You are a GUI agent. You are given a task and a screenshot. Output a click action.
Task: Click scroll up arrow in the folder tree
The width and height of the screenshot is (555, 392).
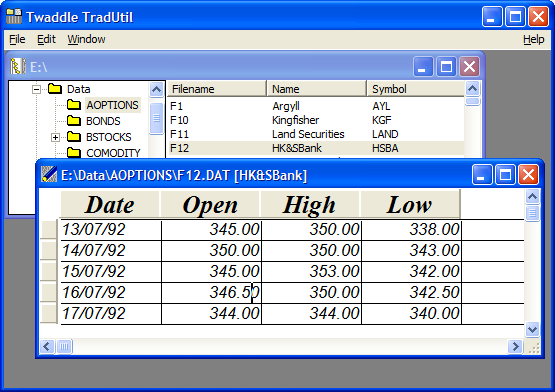[x=156, y=89]
